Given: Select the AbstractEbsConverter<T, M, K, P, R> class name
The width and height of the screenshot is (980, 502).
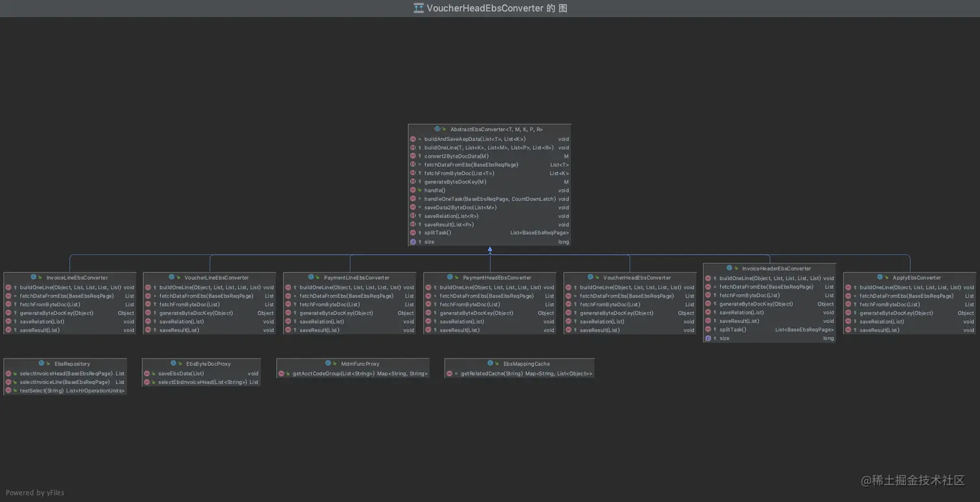Looking at the screenshot, I should (x=496, y=129).
